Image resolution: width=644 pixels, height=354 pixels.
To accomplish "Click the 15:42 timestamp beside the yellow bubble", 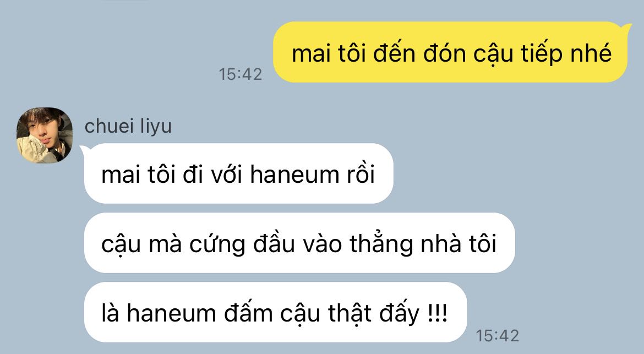I will pos(241,74).
